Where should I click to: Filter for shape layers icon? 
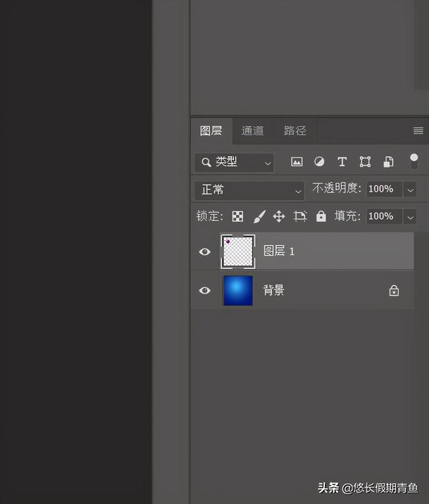[365, 162]
